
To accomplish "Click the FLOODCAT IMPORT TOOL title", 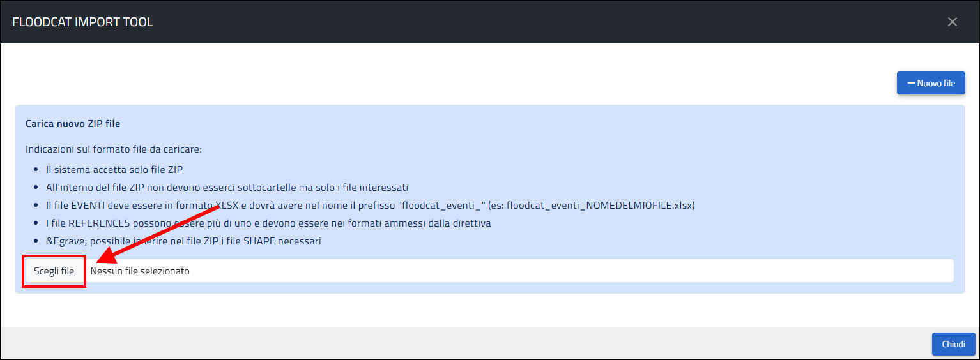I will coord(82,22).
